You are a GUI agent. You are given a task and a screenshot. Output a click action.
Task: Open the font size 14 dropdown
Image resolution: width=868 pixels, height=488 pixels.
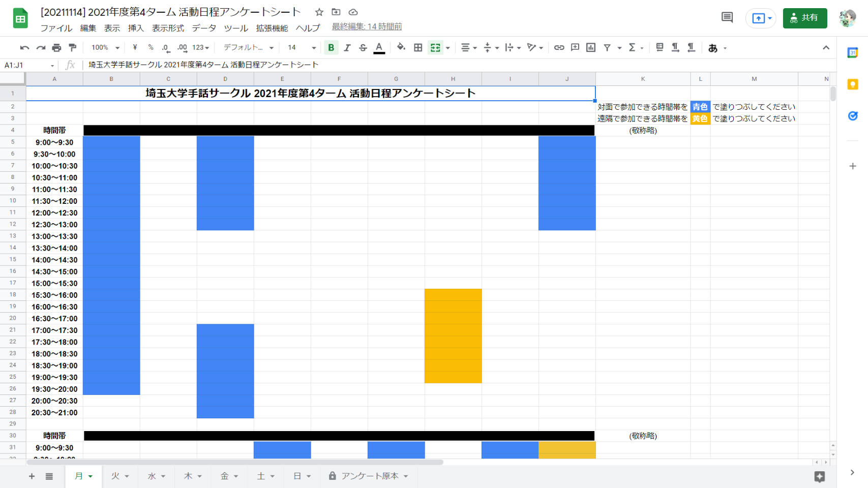point(302,48)
